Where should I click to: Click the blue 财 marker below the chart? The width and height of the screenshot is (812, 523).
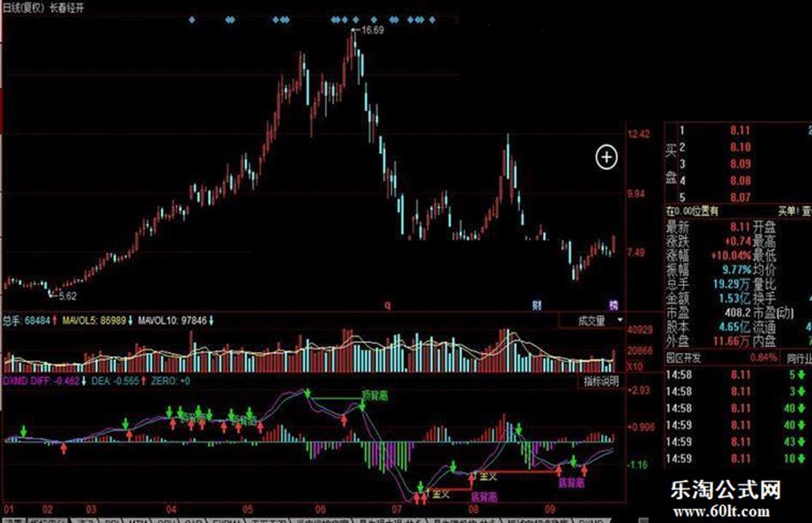(536, 305)
